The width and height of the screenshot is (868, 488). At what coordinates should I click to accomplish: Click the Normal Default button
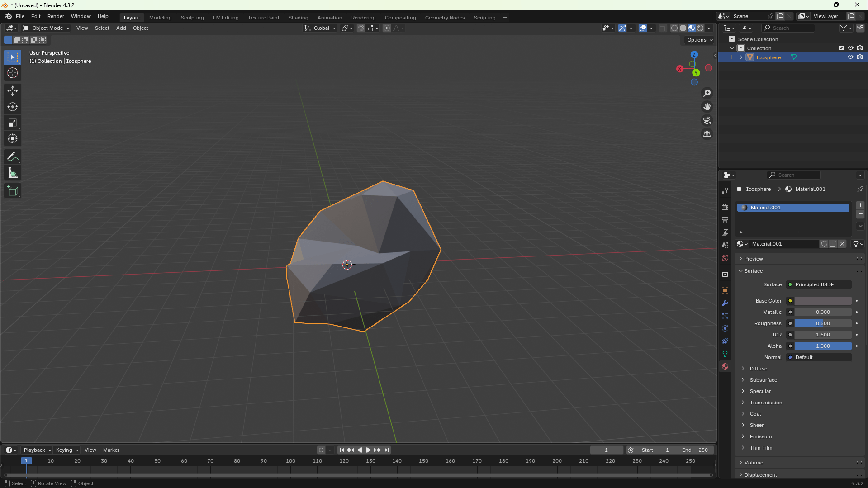coord(819,357)
